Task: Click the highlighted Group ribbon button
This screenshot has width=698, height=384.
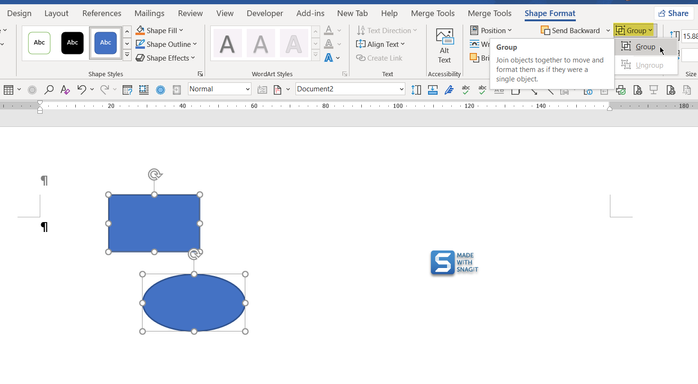Action: pos(634,30)
